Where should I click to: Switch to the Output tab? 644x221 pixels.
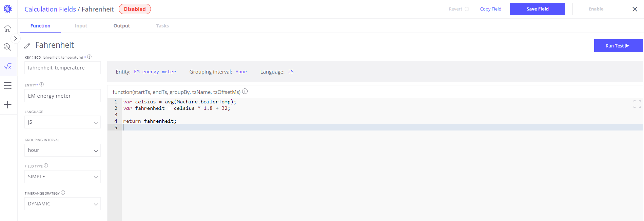coord(121,26)
